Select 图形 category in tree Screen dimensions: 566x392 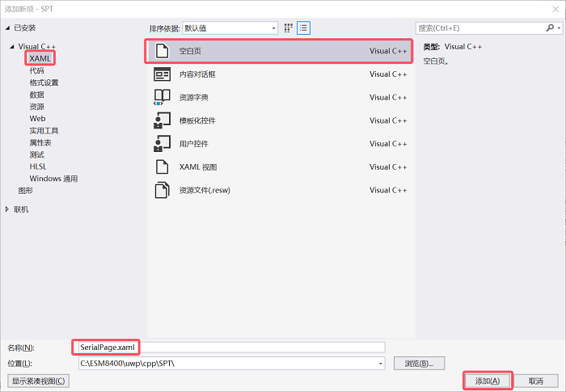click(x=26, y=190)
